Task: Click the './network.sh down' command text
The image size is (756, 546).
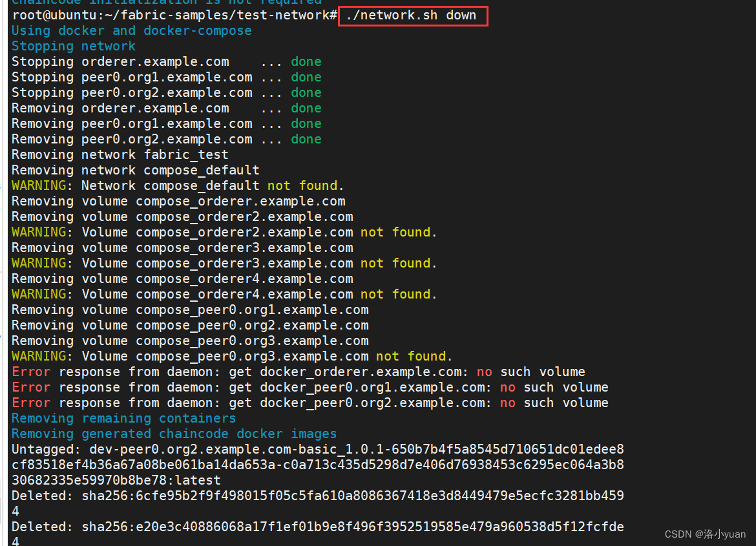Action: 411,16
